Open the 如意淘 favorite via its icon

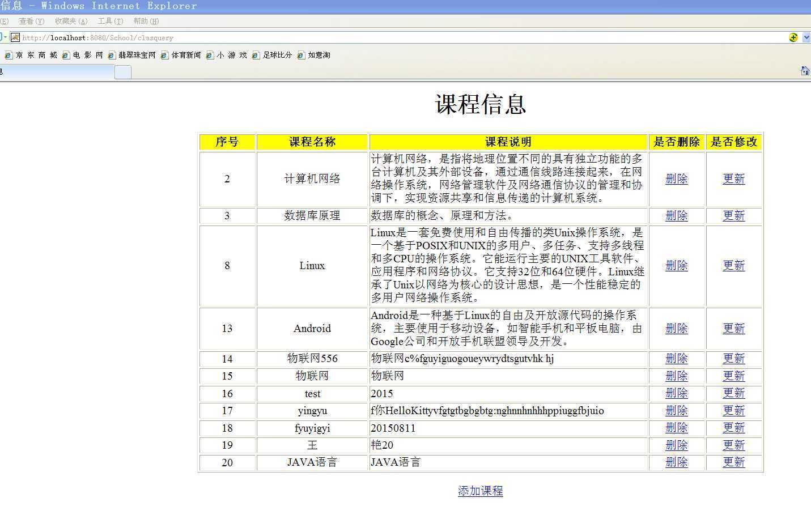301,55
